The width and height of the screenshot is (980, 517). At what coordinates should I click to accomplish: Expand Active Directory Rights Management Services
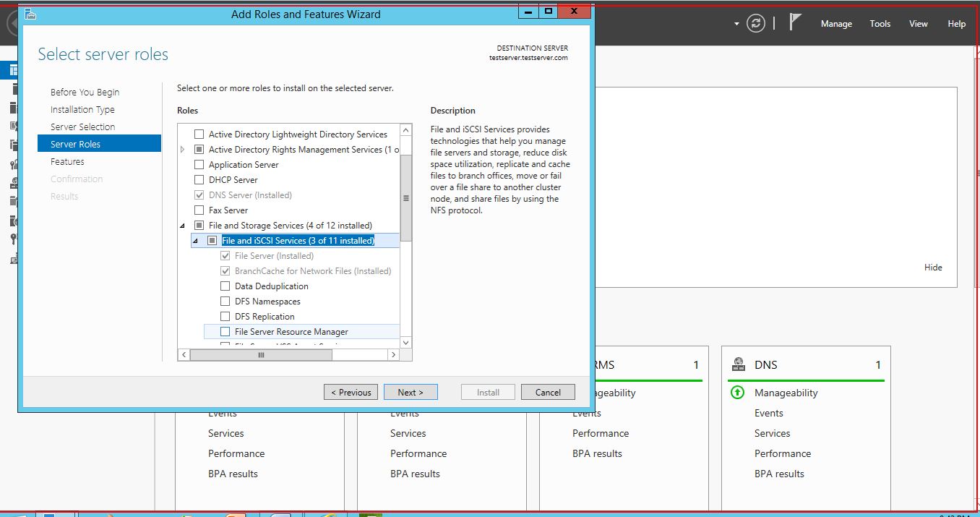click(x=183, y=150)
